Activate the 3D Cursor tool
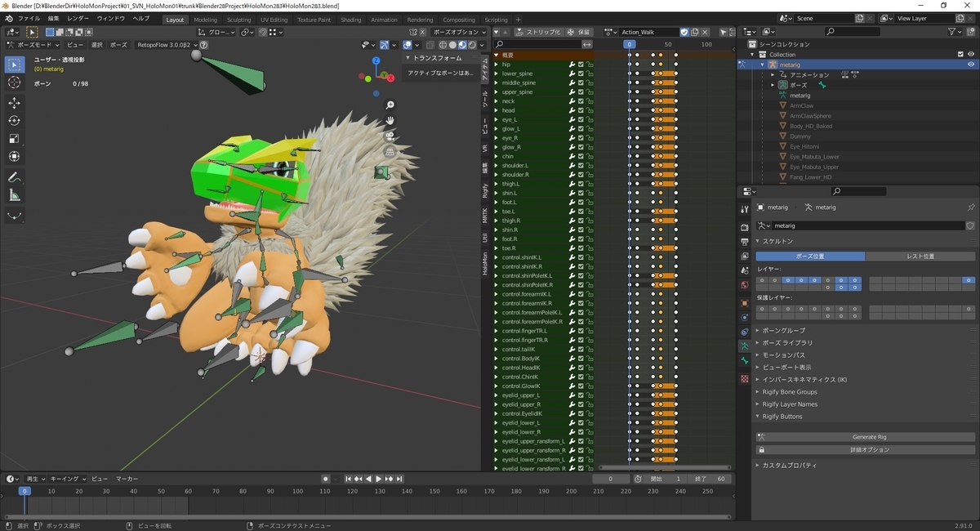This screenshot has width=980, height=531. pyautogui.click(x=15, y=83)
